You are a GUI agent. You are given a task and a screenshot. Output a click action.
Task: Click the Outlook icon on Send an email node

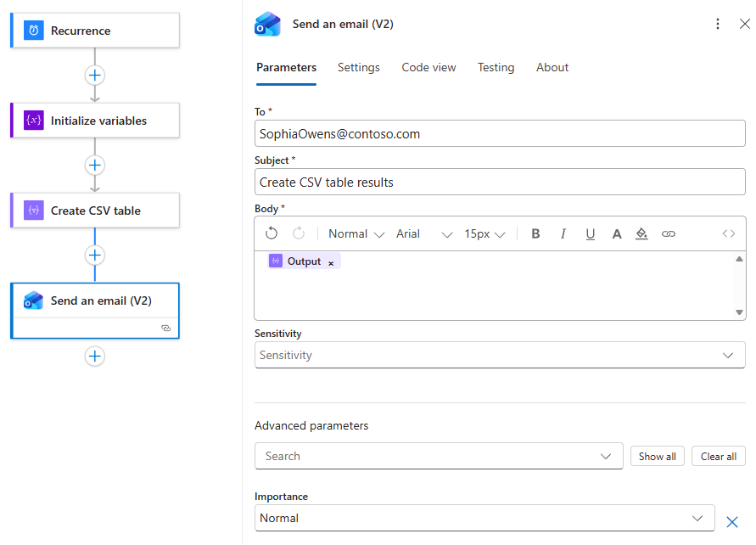tap(34, 301)
